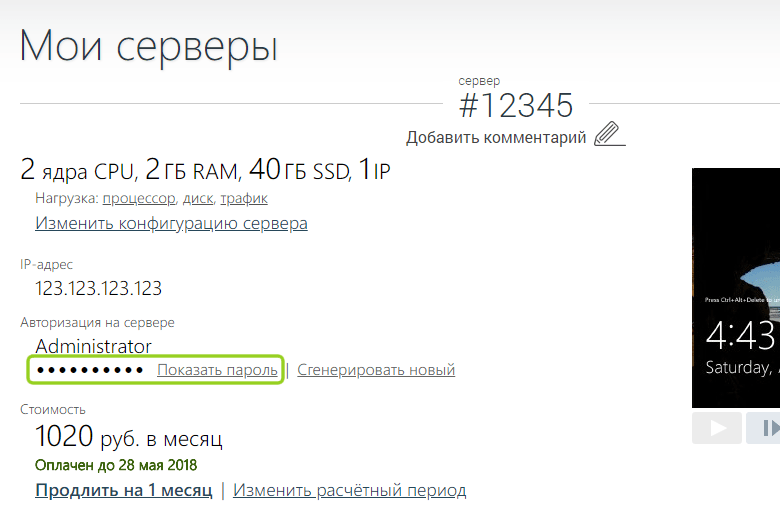Reveal password via 'Показать пароль'
The width and height of the screenshot is (780, 521).
click(217, 370)
